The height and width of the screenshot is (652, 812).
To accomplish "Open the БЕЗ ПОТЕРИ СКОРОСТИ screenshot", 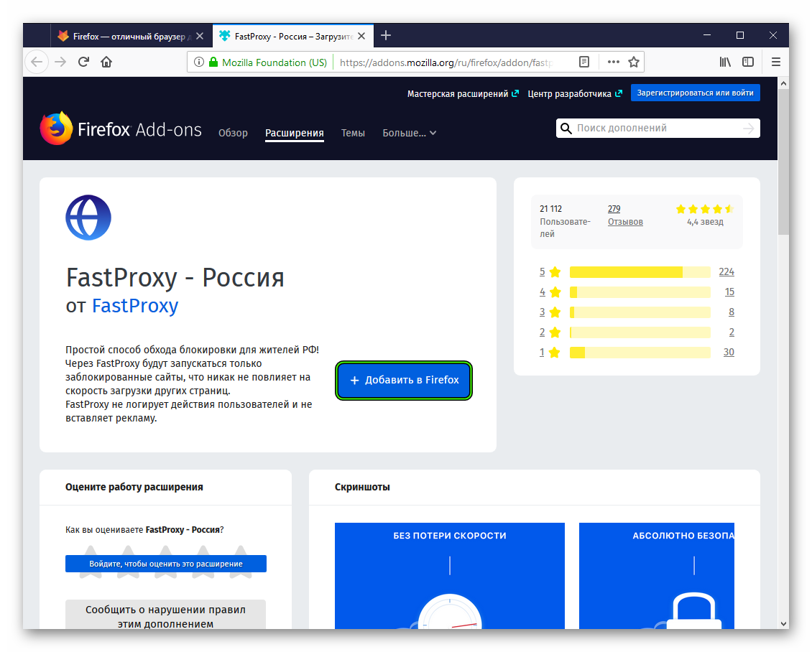I will tap(450, 576).
